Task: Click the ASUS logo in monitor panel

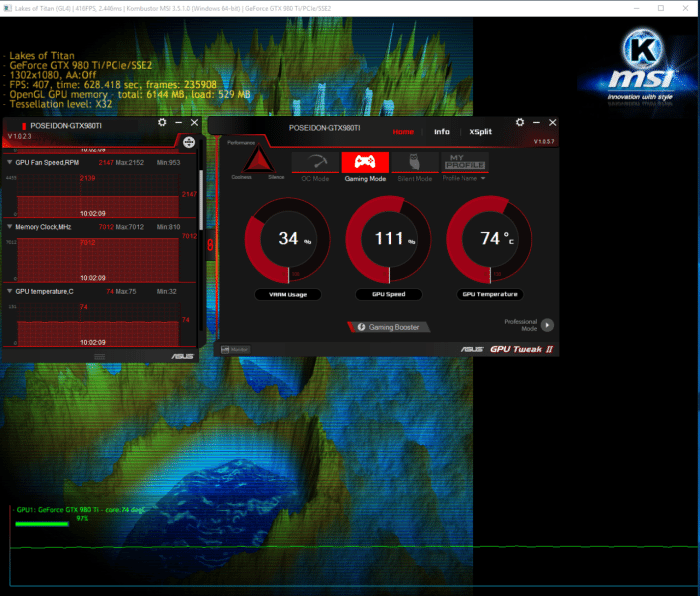Action: click(182, 356)
